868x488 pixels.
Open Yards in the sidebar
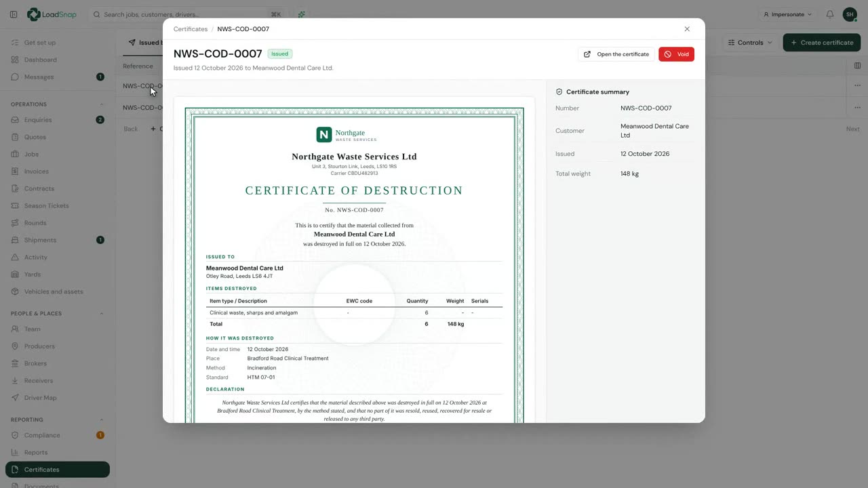pyautogui.click(x=58, y=274)
